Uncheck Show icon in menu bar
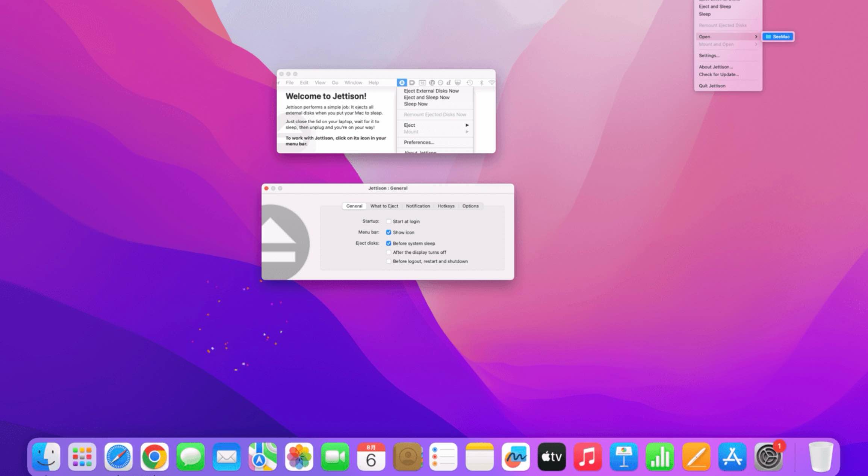This screenshot has height=476, width=868. [389, 232]
